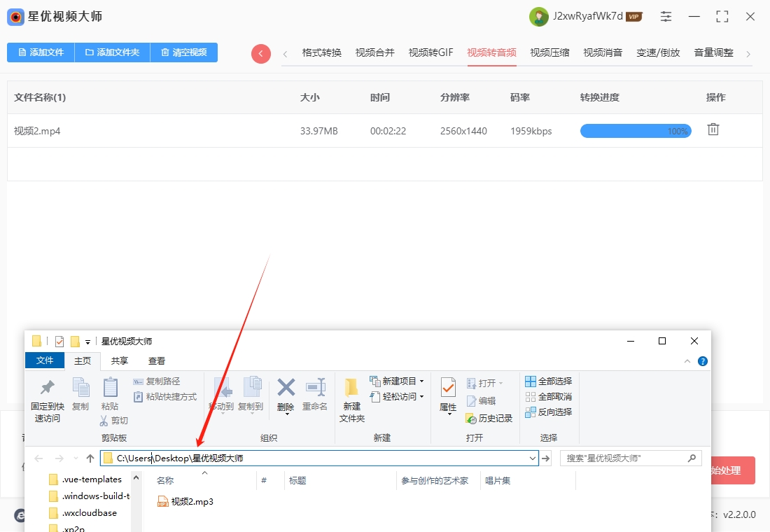Open the Easy access (轻松访问) dropdown

pyautogui.click(x=397, y=396)
